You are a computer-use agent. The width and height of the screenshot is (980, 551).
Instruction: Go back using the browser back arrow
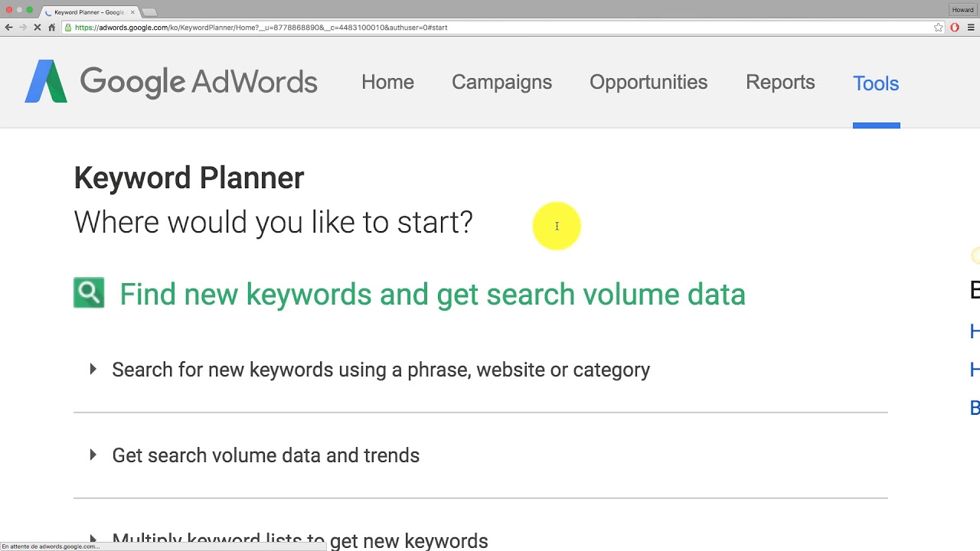point(9,28)
